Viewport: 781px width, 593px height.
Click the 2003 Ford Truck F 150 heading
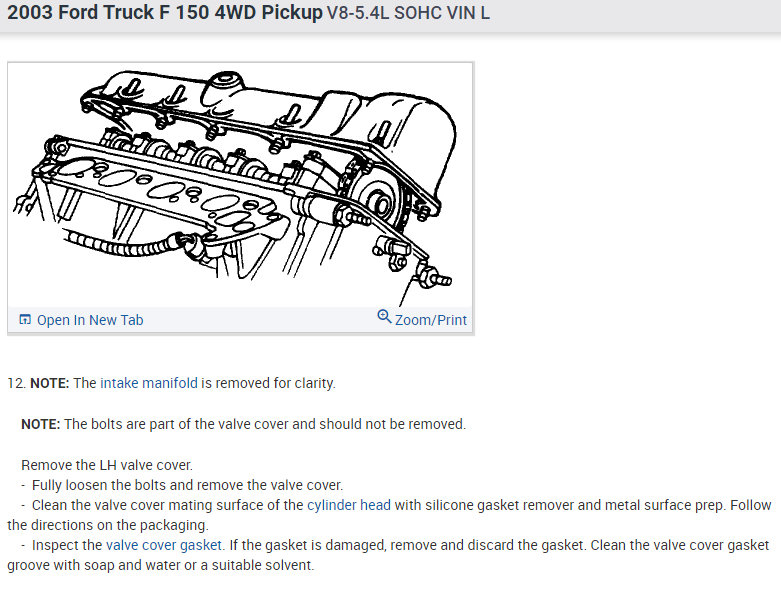coord(165,12)
